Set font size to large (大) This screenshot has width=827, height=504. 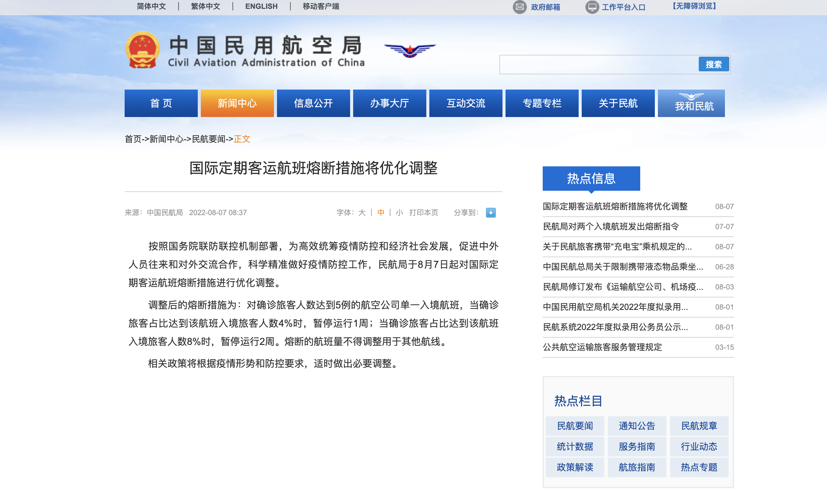(x=362, y=212)
